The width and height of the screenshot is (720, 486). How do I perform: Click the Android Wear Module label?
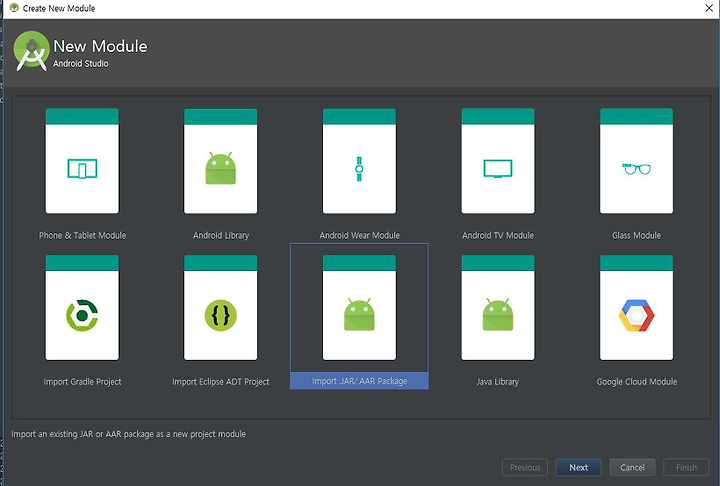360,235
